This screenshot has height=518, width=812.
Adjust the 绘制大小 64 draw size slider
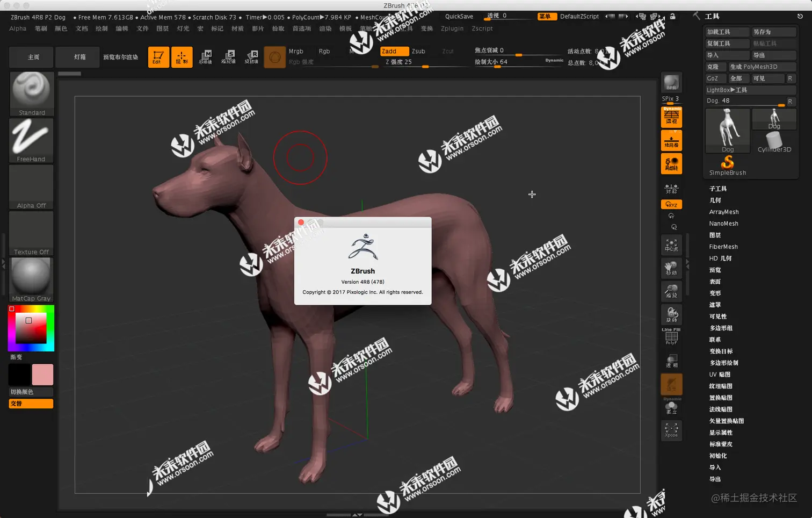pos(519,62)
